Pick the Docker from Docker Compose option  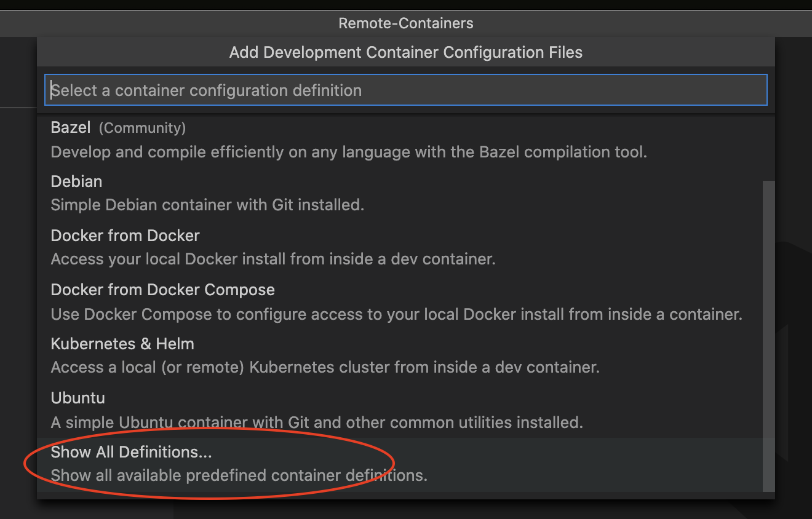[x=162, y=290]
